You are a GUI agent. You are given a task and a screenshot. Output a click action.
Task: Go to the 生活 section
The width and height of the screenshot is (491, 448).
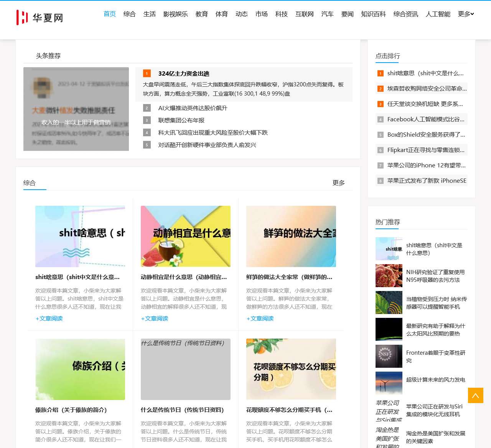(150, 14)
